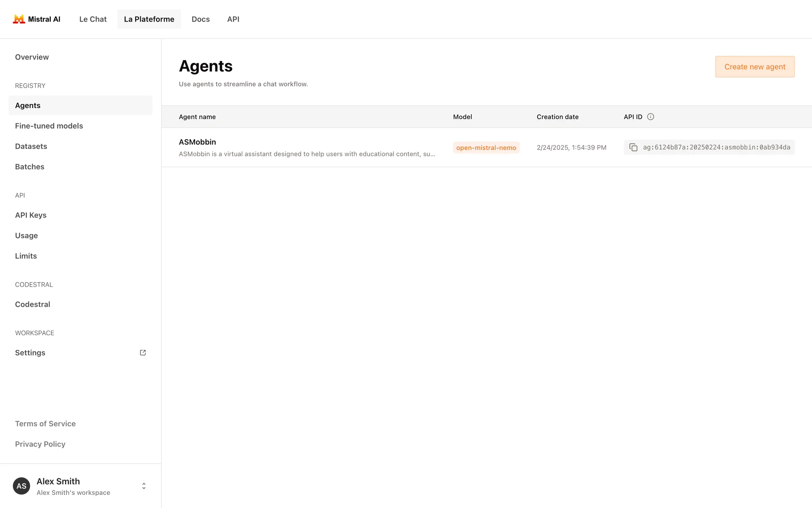Open Codestral in sidebar
Image resolution: width=812 pixels, height=508 pixels.
click(33, 304)
